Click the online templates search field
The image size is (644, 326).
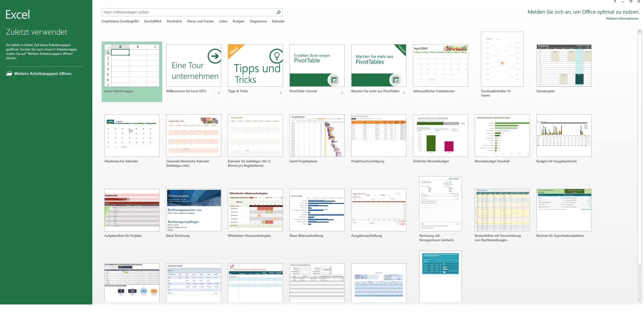pos(188,12)
